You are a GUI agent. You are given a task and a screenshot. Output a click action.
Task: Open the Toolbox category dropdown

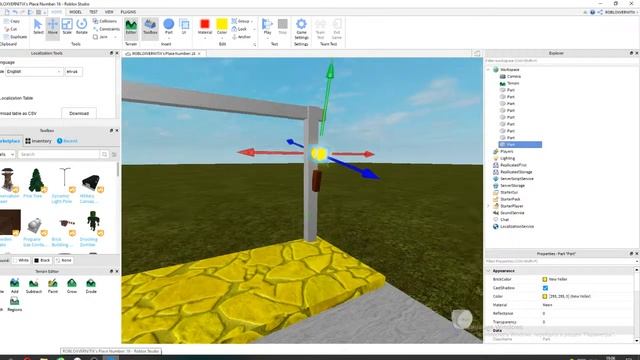pyautogui.click(x=7, y=154)
